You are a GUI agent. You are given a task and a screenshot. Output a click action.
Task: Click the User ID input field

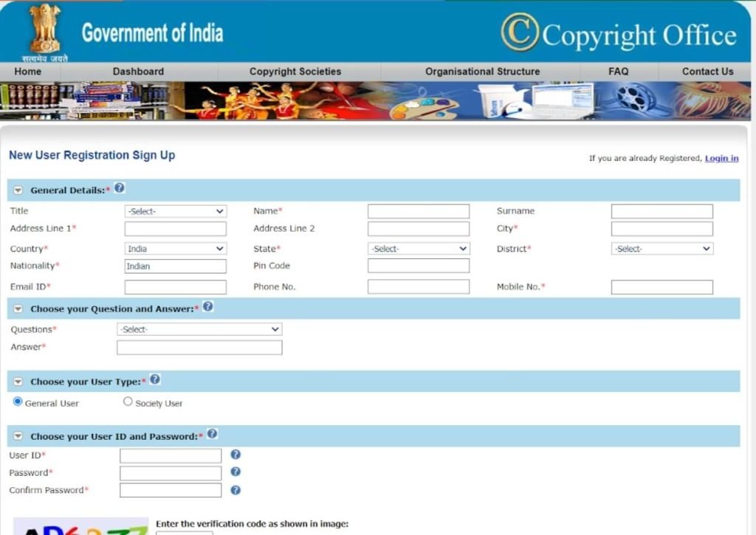tap(171, 455)
